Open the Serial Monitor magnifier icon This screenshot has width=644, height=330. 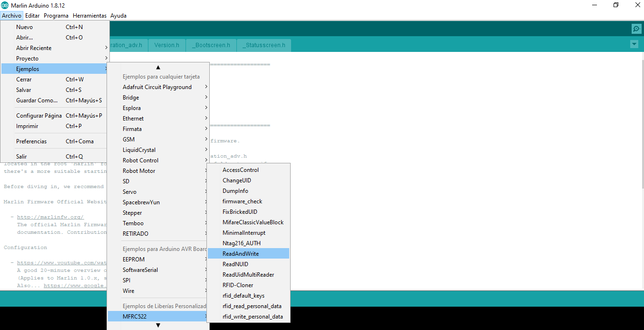pos(636,29)
